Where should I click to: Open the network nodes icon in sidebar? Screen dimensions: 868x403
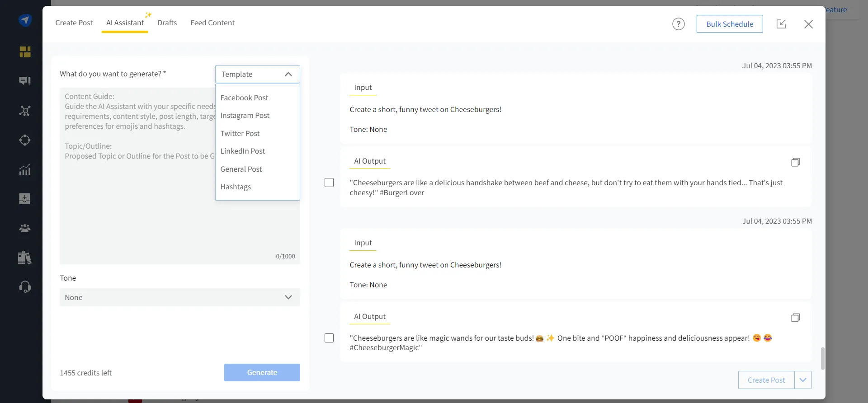pos(25,111)
